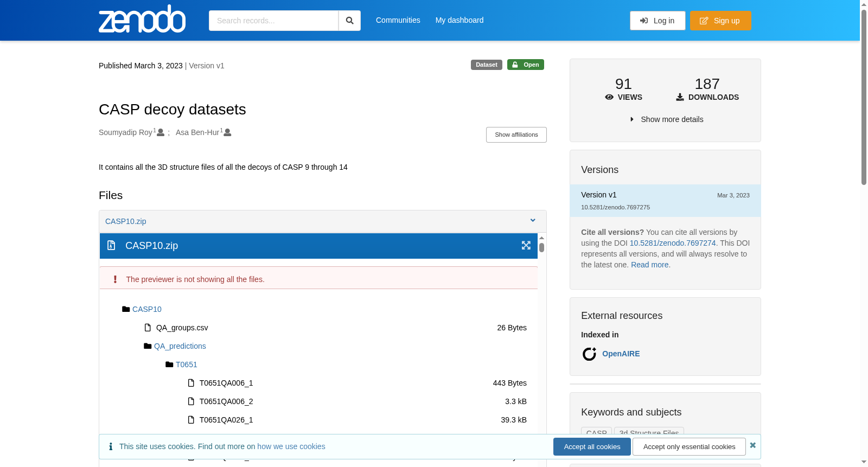Click the Zenodo logo
The height and width of the screenshot is (467, 868).
pyautogui.click(x=142, y=19)
